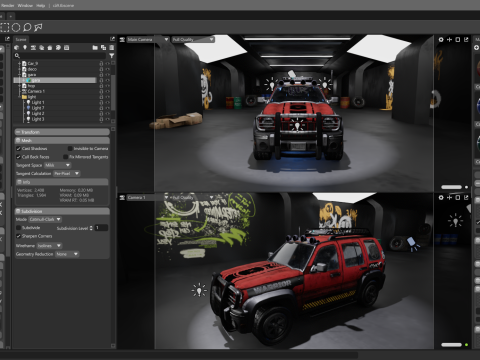Toggle the Sharpen Corners checkbox
This screenshot has width=480, height=360.
tap(18, 236)
